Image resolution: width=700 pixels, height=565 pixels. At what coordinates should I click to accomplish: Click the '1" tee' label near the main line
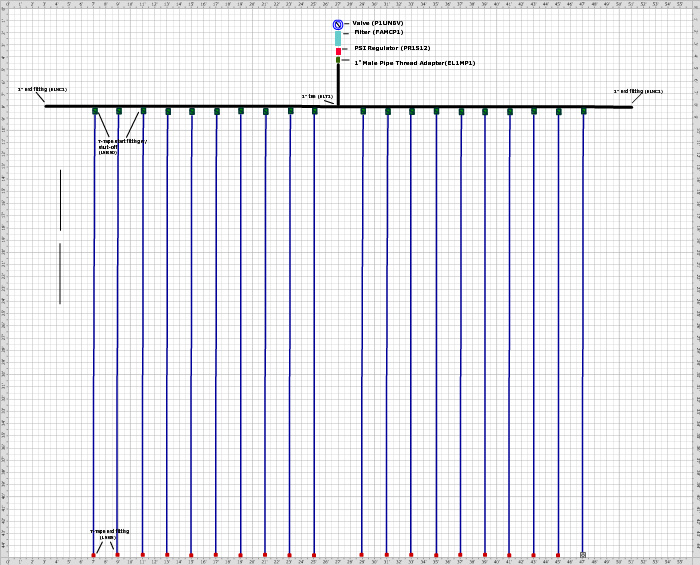click(317, 96)
